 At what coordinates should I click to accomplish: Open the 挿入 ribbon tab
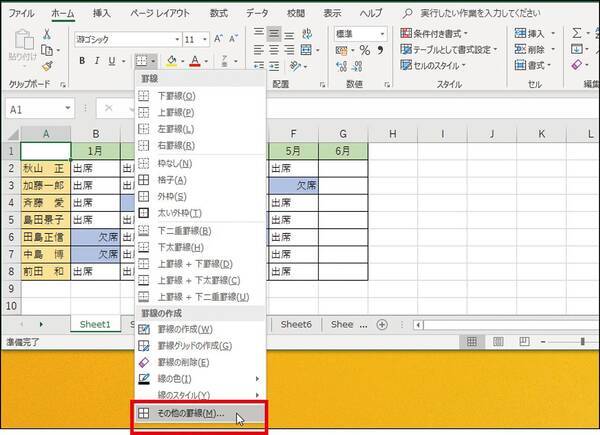101,13
